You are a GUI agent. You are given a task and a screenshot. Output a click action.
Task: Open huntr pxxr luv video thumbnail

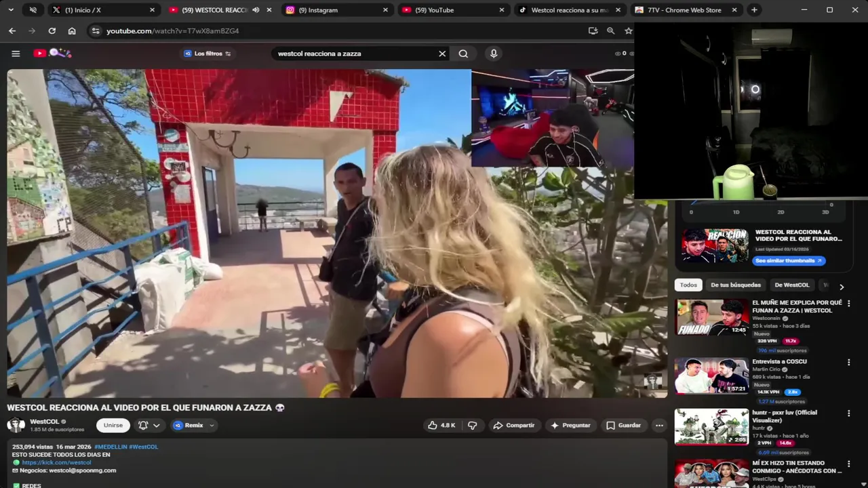coord(711,427)
